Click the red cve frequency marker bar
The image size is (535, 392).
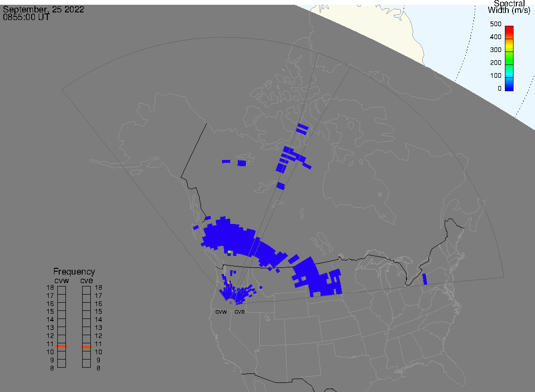click(x=86, y=347)
